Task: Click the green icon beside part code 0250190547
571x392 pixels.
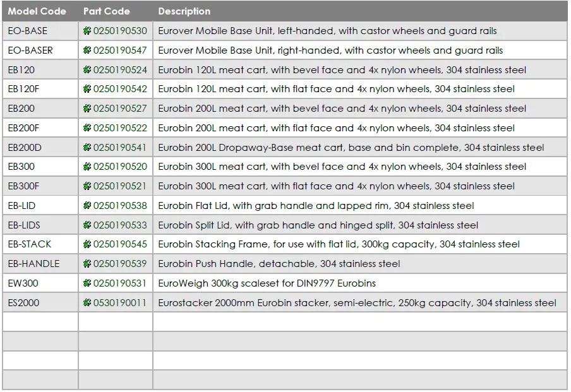Action: (87, 50)
